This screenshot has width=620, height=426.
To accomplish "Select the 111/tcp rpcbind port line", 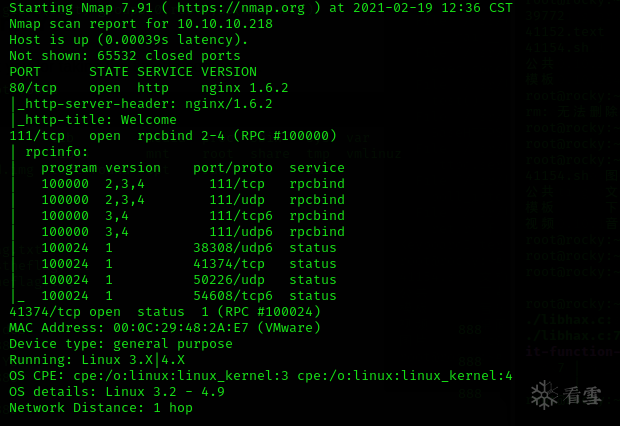I will click(x=172, y=136).
